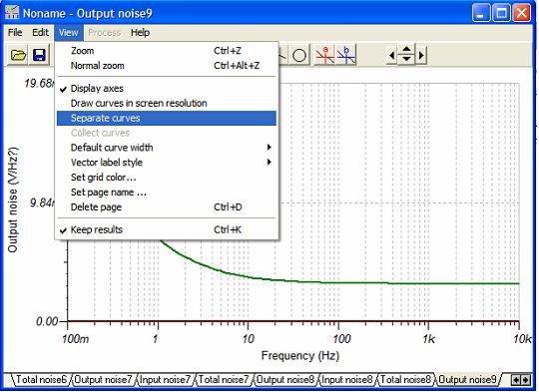Select the ellipse drawing tool

click(x=299, y=55)
